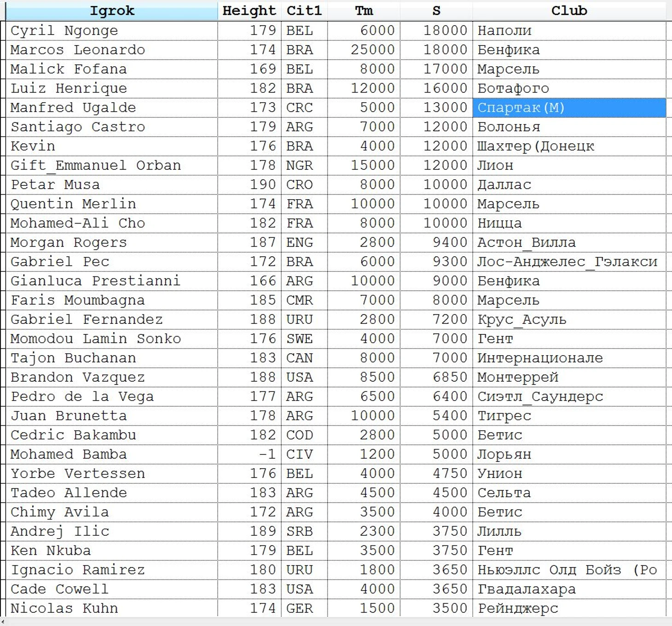Viewport: 672px width, 626px height.
Task: Select Nicolas Kuhn in the last row
Action: pos(64,609)
